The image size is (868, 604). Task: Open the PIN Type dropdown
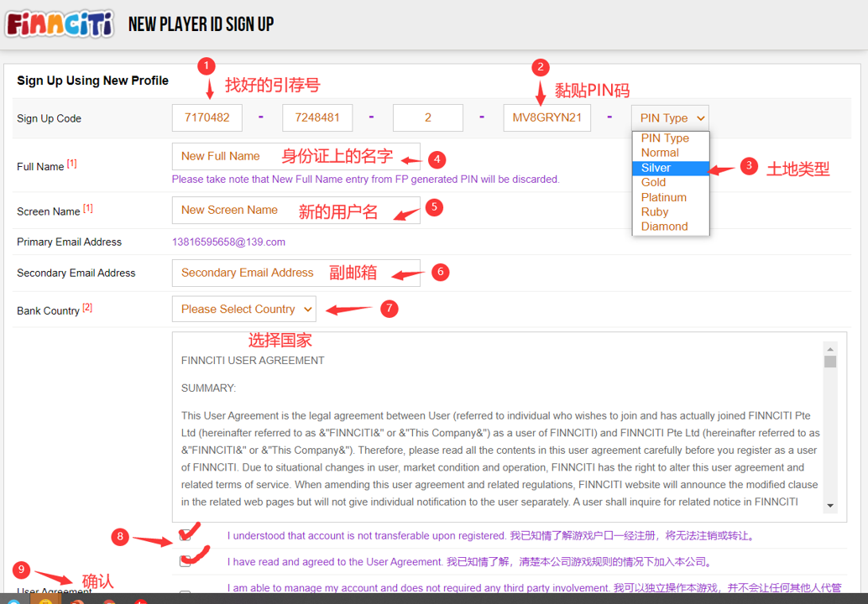[670, 118]
